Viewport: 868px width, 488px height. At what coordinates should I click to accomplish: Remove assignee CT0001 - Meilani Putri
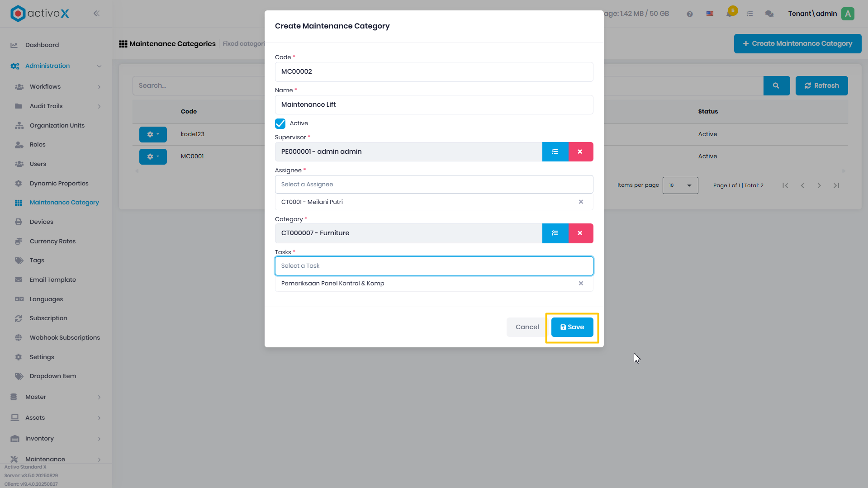[x=581, y=202]
